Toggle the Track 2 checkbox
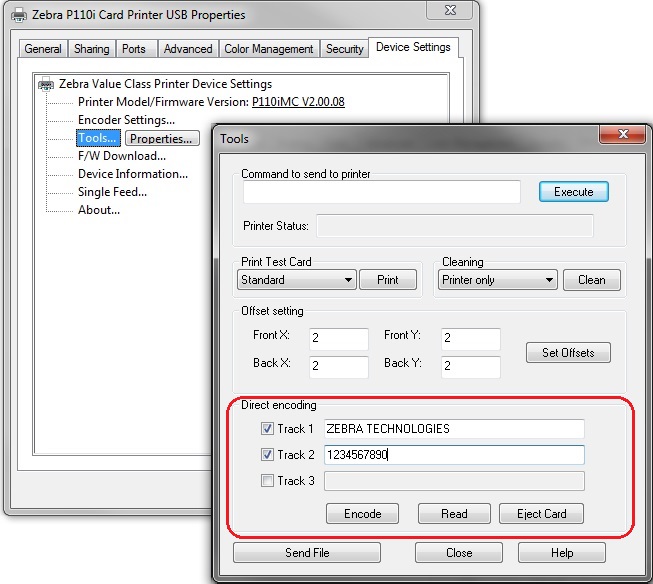 click(267, 454)
